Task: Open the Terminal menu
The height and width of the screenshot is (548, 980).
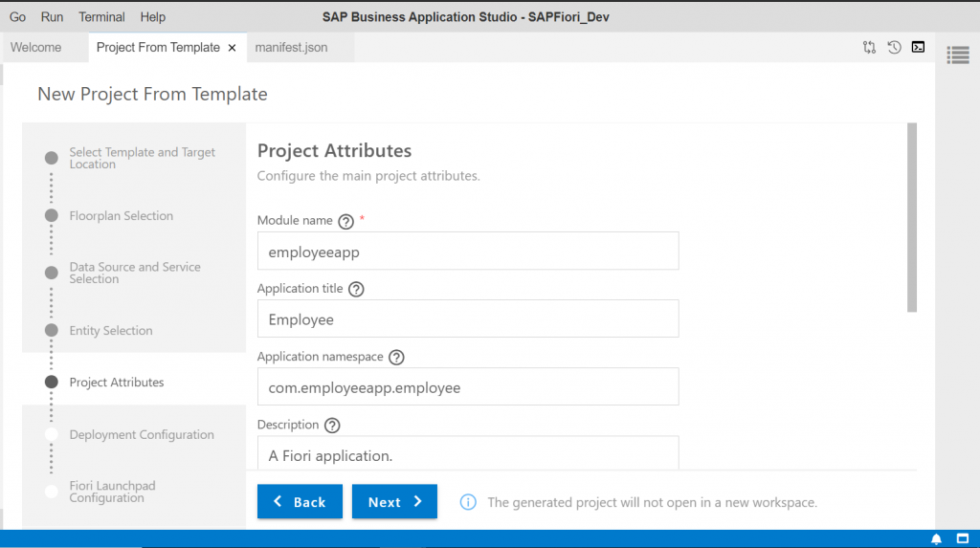Action: pyautogui.click(x=101, y=17)
